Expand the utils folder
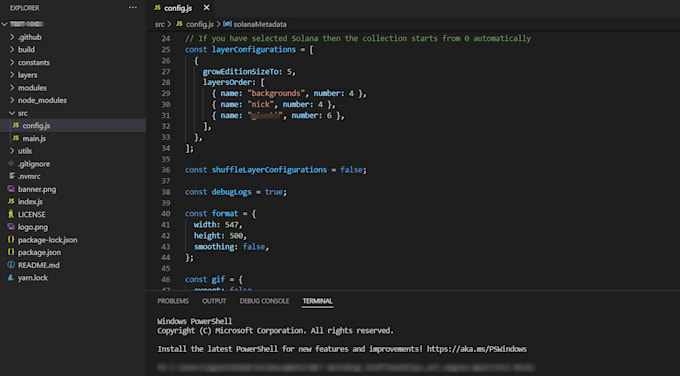Image resolution: width=680 pixels, height=376 pixels. (25, 151)
